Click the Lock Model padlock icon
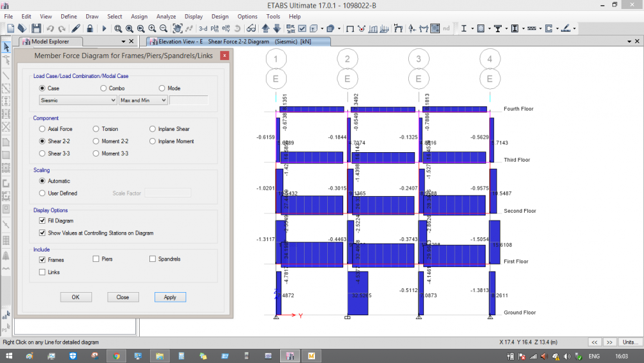The image size is (644, 363). 90,28
